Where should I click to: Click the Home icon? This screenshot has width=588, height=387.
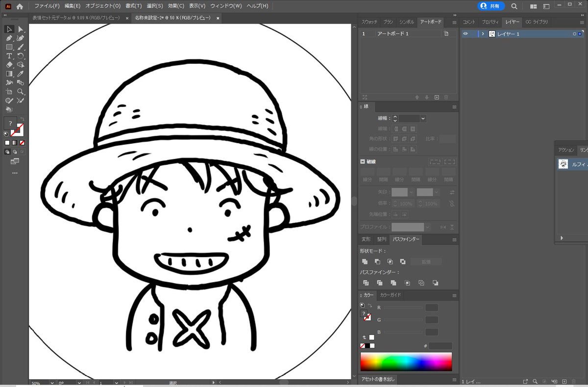point(20,6)
